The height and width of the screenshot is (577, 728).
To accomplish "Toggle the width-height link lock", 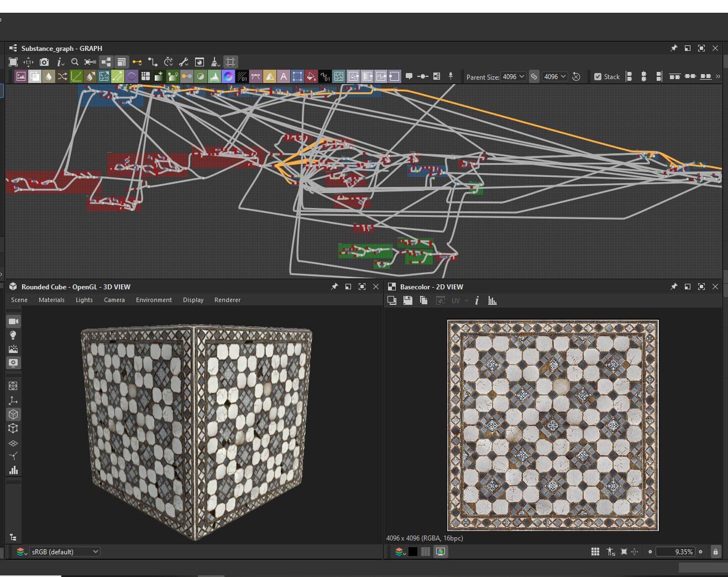I will (x=534, y=77).
